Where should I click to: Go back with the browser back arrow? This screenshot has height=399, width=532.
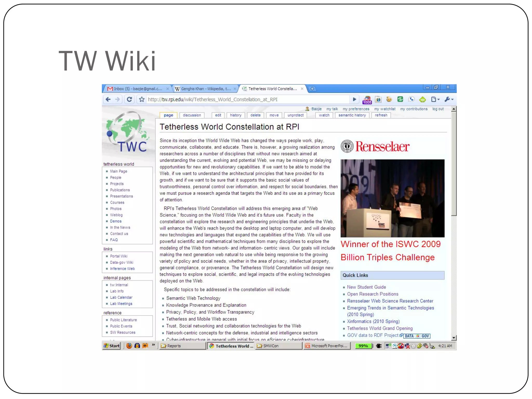[x=108, y=99]
